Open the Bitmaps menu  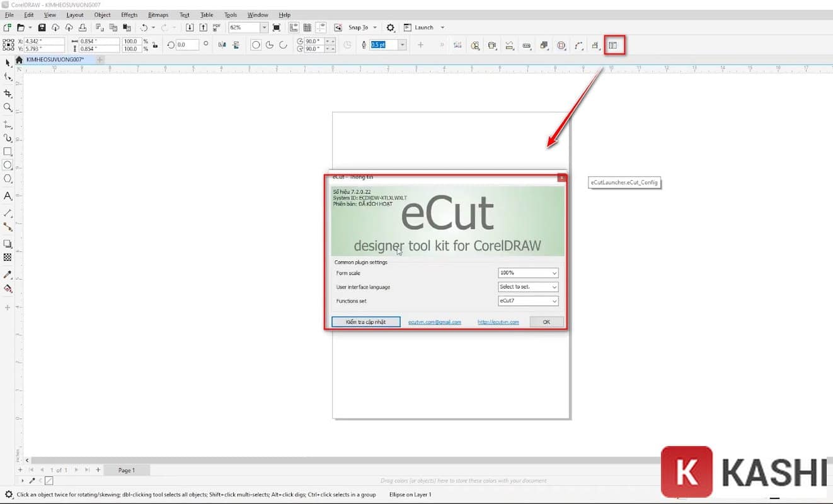[x=158, y=14]
